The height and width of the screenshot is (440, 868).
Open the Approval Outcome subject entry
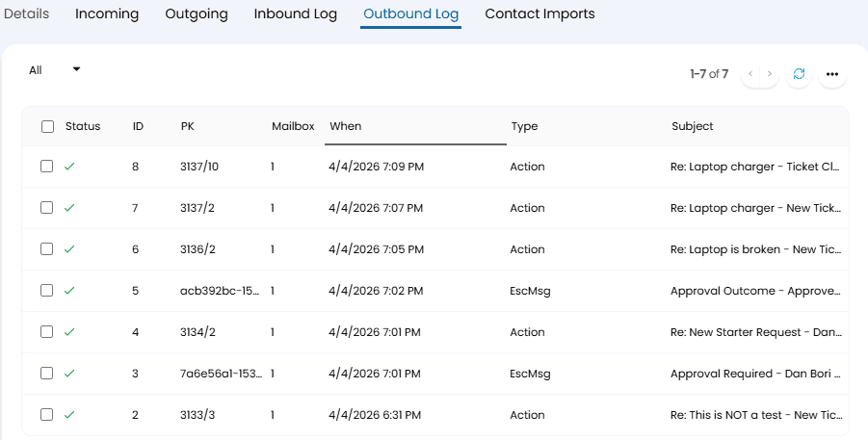pyautogui.click(x=755, y=291)
